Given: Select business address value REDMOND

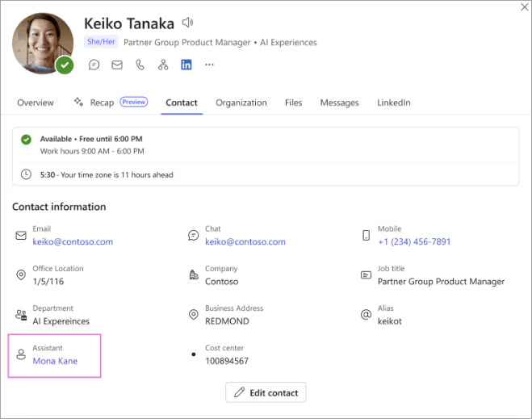Looking at the screenshot, I should tap(227, 321).
